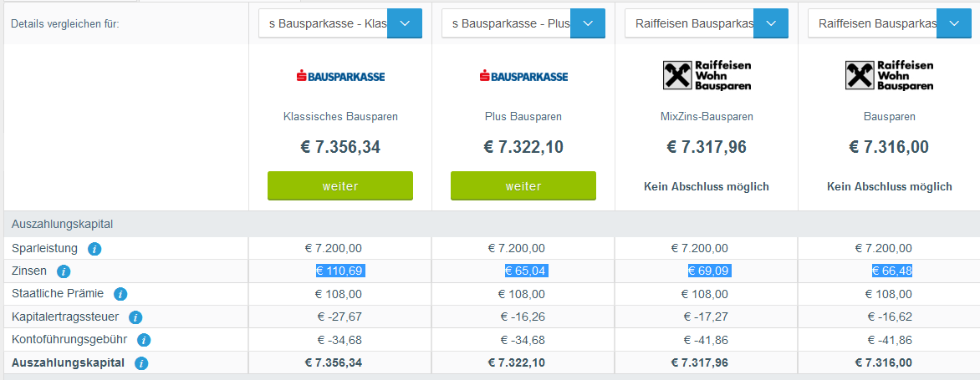Select highlighted Zinsen value € 110,69
Image resolution: width=980 pixels, height=380 pixels.
(x=340, y=271)
